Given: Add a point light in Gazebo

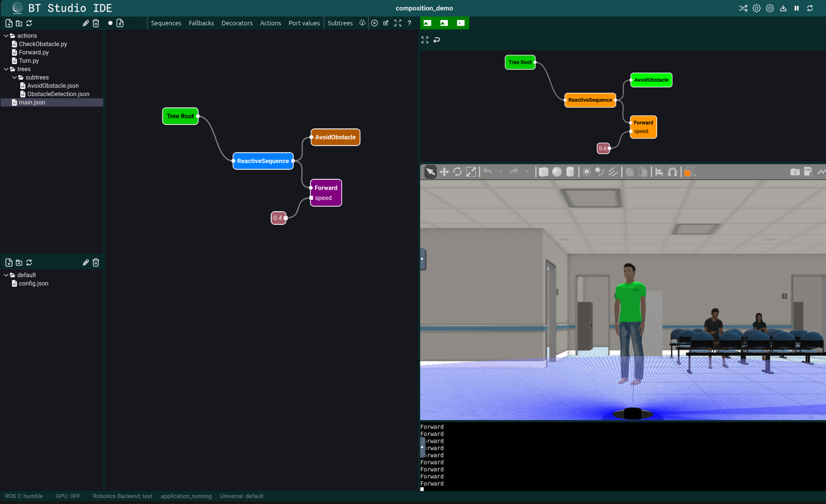Looking at the screenshot, I should click(x=586, y=172).
